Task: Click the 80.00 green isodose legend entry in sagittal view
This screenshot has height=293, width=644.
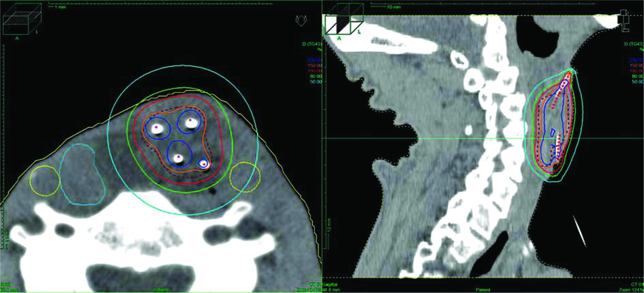Action: [636, 76]
